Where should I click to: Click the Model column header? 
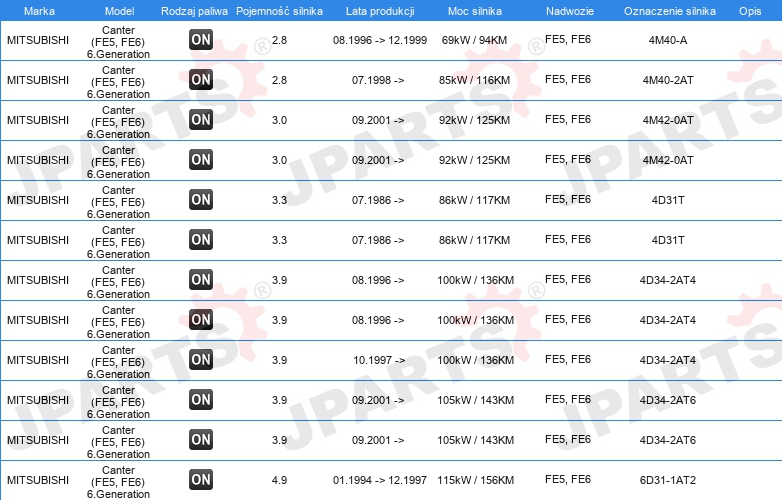pyautogui.click(x=120, y=11)
